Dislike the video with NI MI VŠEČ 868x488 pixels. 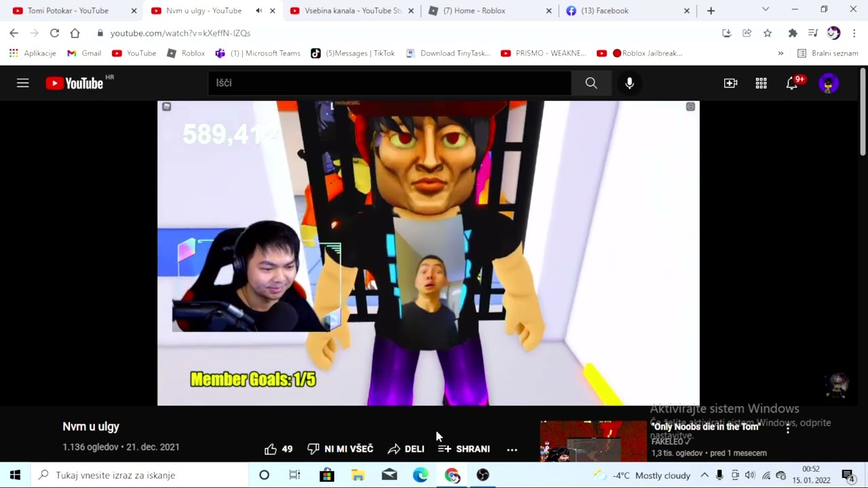[x=340, y=449]
